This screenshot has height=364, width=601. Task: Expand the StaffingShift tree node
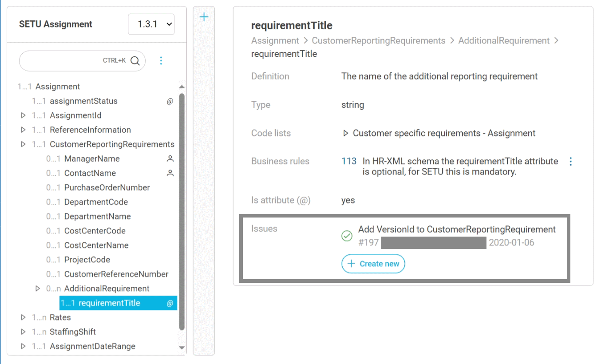tap(24, 332)
